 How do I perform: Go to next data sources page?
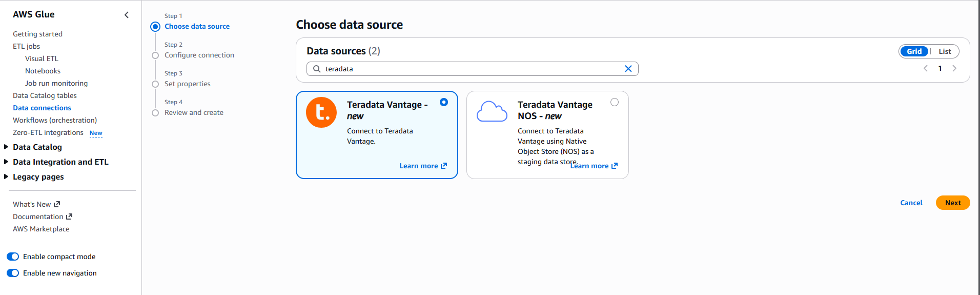[x=954, y=68]
